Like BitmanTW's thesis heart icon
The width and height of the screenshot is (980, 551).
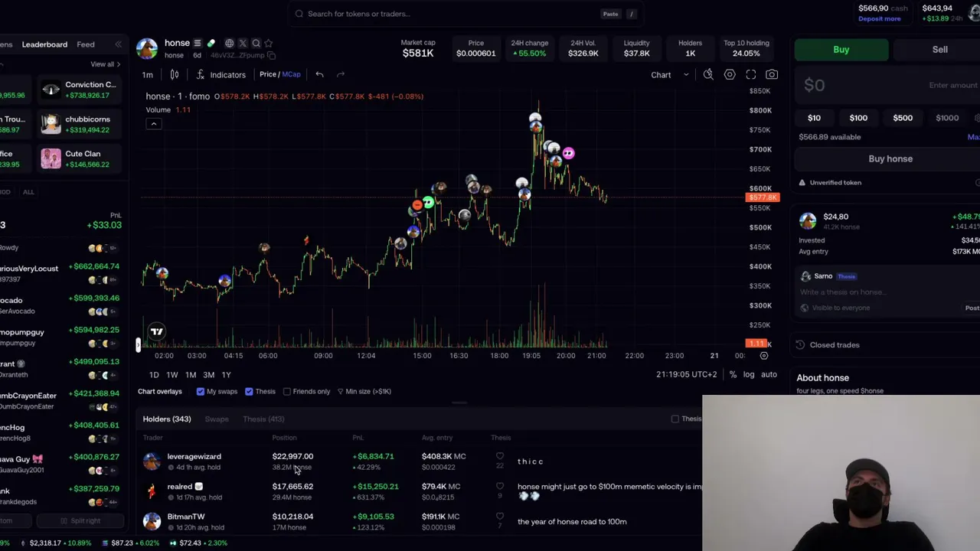point(500,517)
